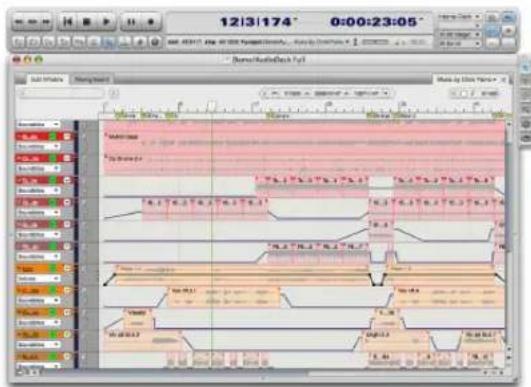Screen dimensions: 531x387
Task: Toggle the green button on the first red track
Action: [53, 136]
